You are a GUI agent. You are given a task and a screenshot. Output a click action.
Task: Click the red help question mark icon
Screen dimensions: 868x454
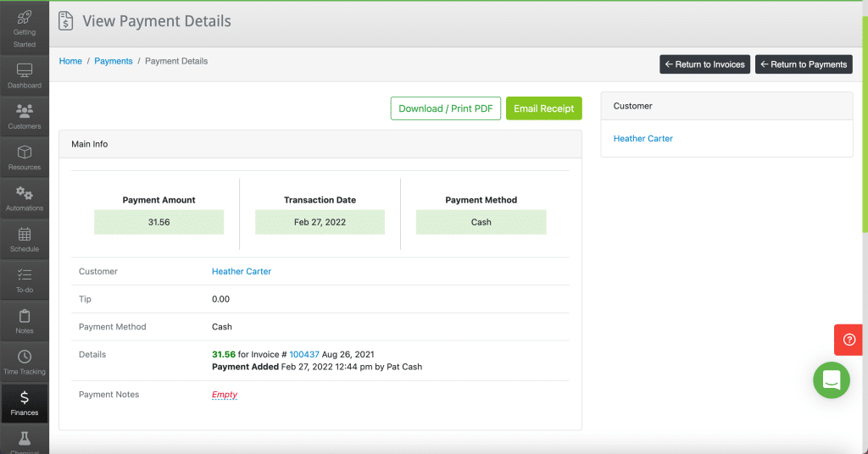[x=849, y=340]
